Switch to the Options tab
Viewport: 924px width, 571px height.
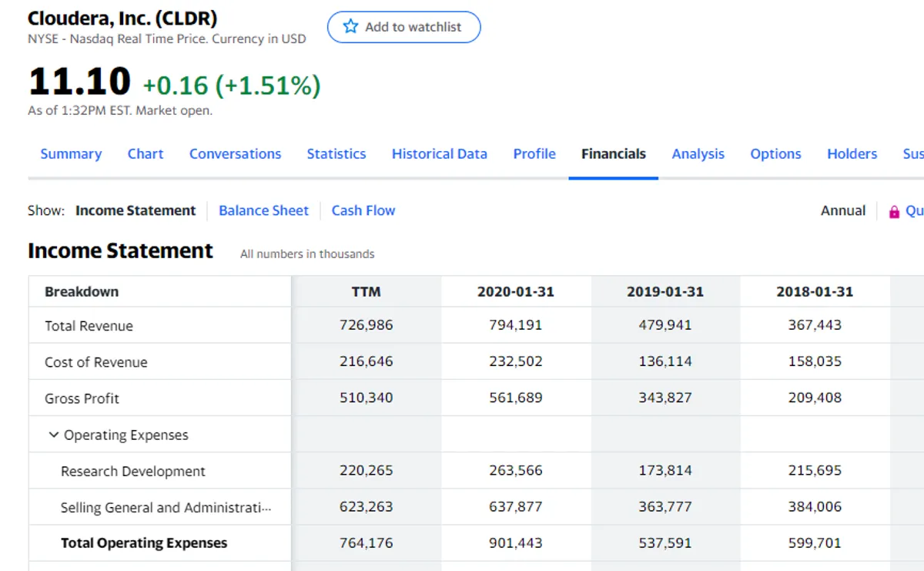tap(775, 154)
